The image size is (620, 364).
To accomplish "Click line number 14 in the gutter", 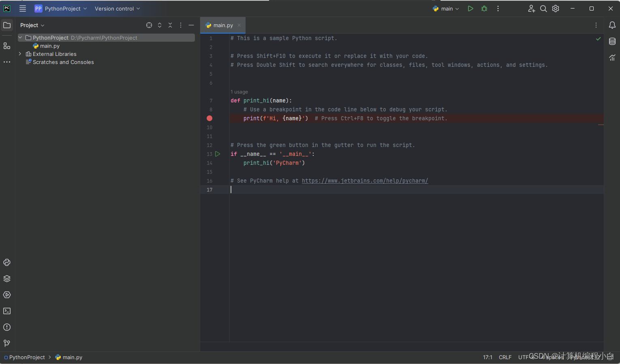I will (x=210, y=163).
